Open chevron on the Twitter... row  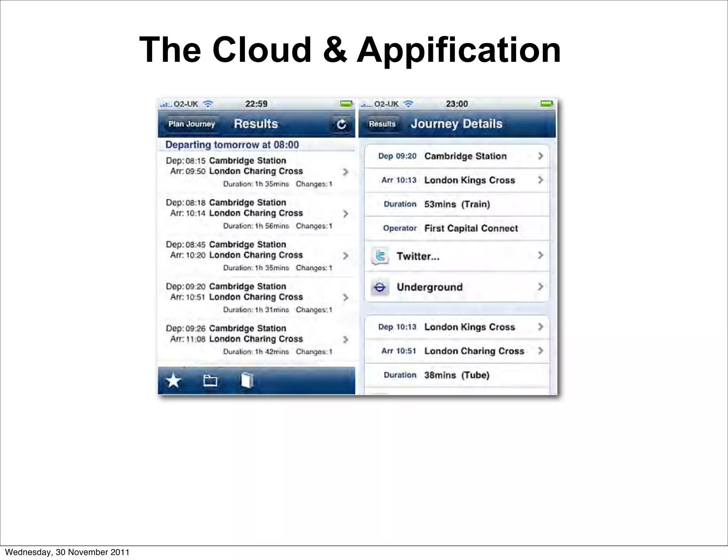(x=541, y=255)
